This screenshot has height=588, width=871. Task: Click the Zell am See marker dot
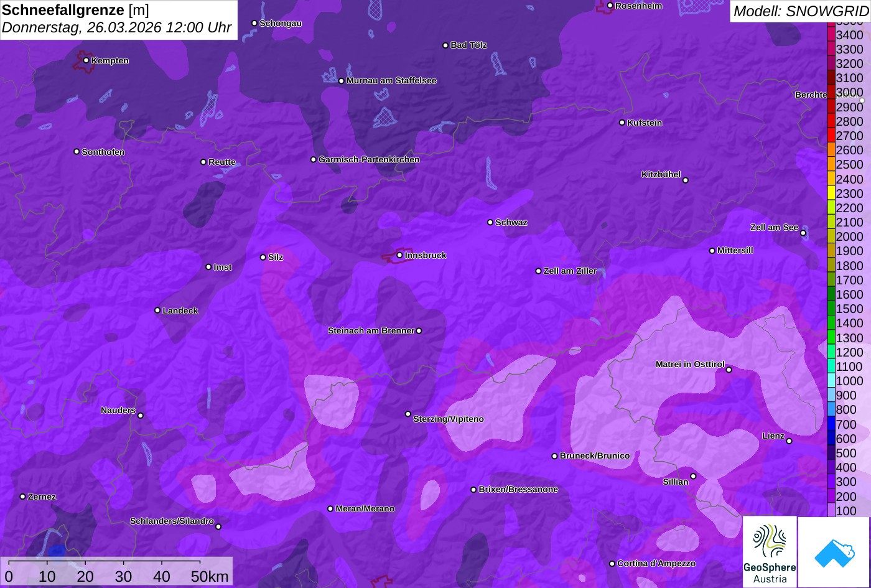tap(803, 233)
